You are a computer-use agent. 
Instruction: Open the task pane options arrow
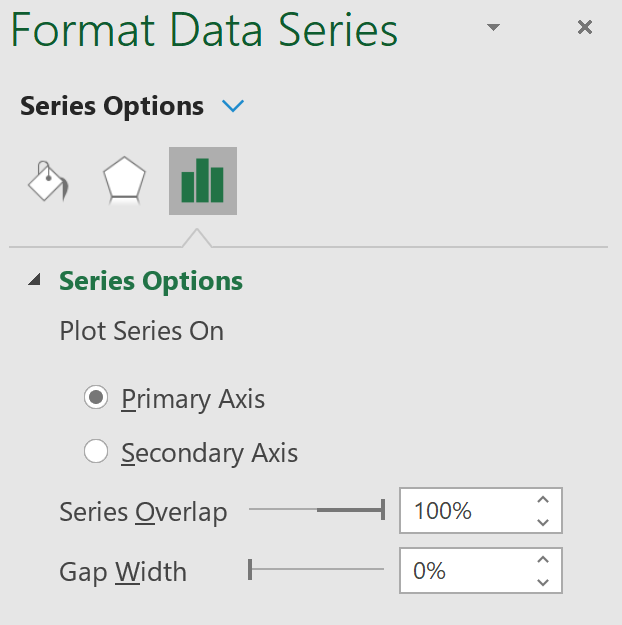click(x=493, y=27)
